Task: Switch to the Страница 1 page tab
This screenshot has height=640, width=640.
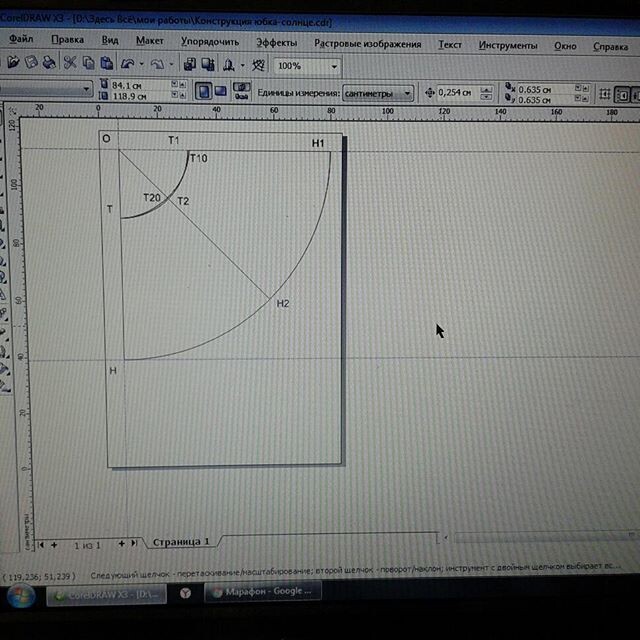Action: click(x=181, y=542)
